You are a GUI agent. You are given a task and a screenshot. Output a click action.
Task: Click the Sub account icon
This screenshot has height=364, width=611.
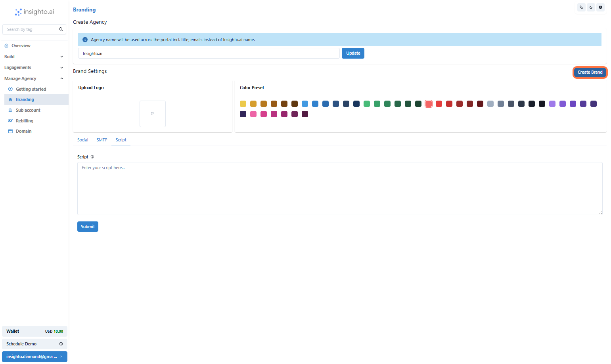pos(10,110)
